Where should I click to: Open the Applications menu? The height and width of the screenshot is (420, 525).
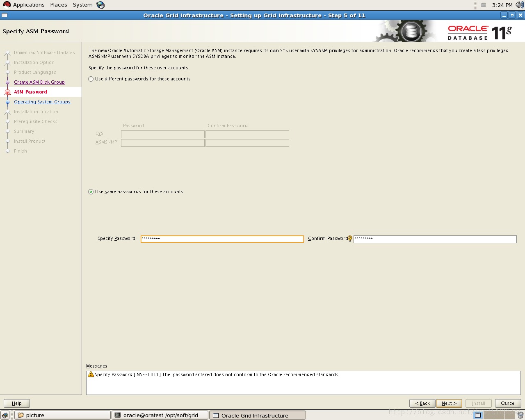[29, 5]
